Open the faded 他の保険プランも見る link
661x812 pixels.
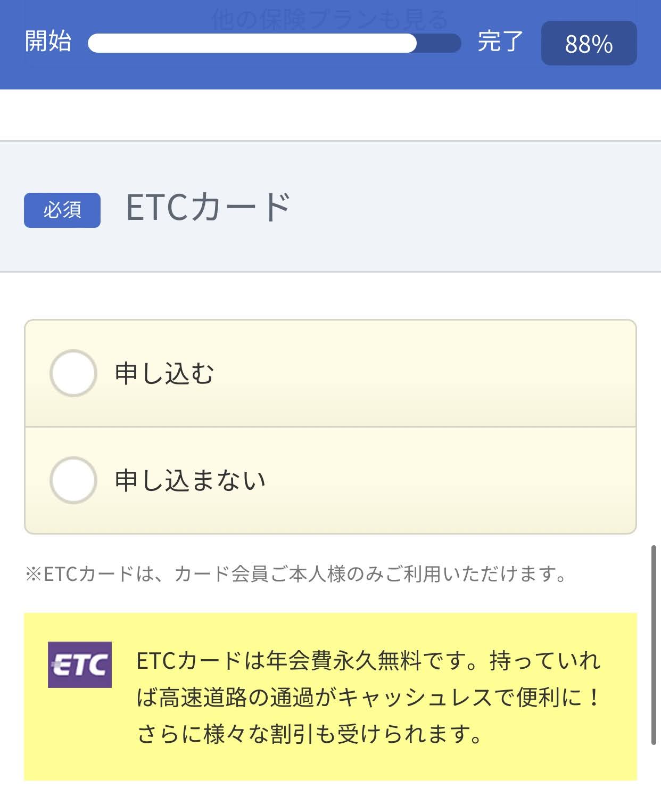coord(330,19)
